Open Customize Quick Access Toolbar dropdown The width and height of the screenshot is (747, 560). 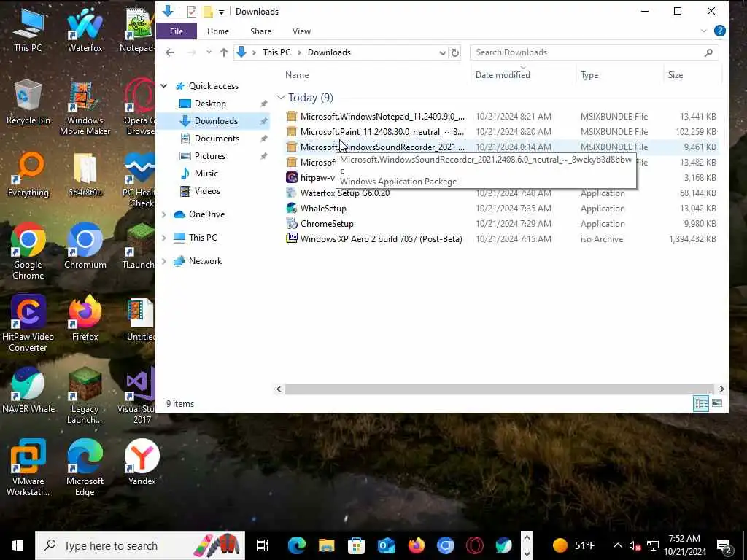[222, 12]
